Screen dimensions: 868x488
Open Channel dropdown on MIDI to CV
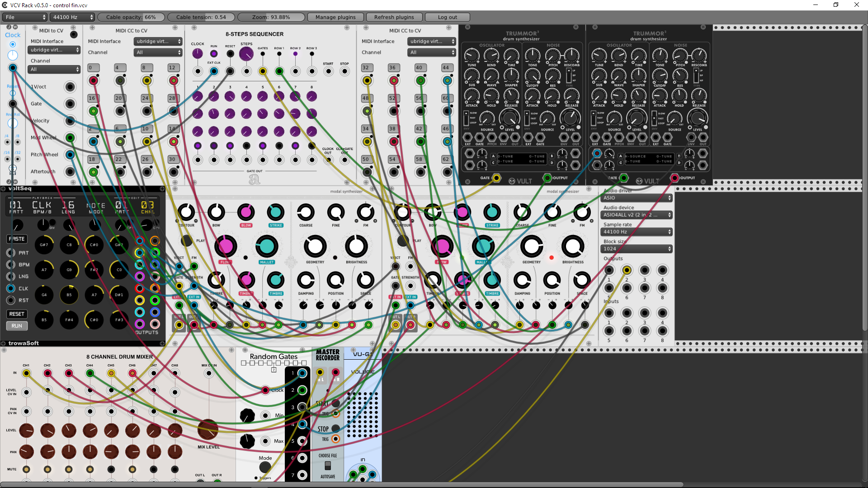[54, 69]
